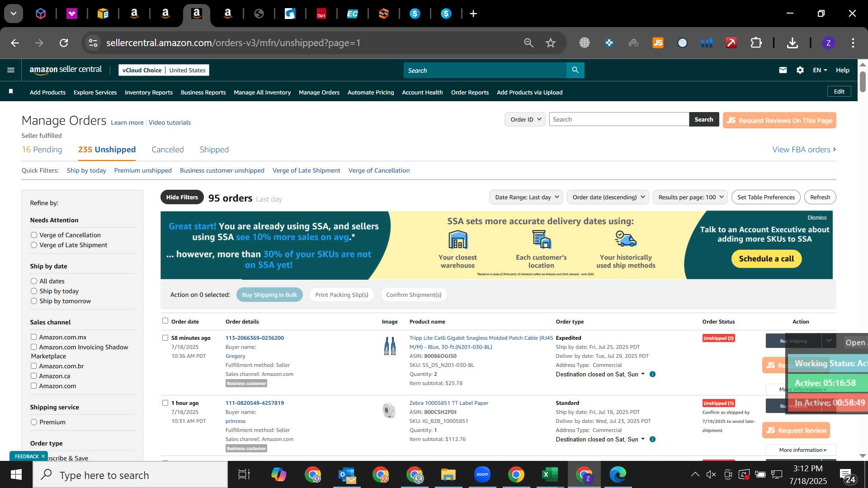This screenshot has width=868, height=488.
Task: Open Windows Start menu
Action: (x=16, y=474)
